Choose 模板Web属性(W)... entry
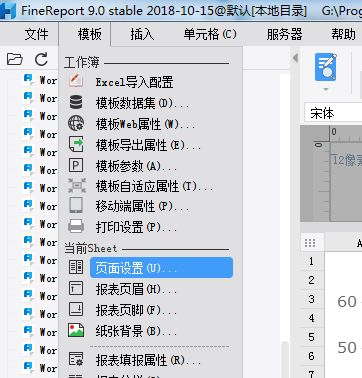Viewport: 362px width, 378px height. click(x=145, y=124)
